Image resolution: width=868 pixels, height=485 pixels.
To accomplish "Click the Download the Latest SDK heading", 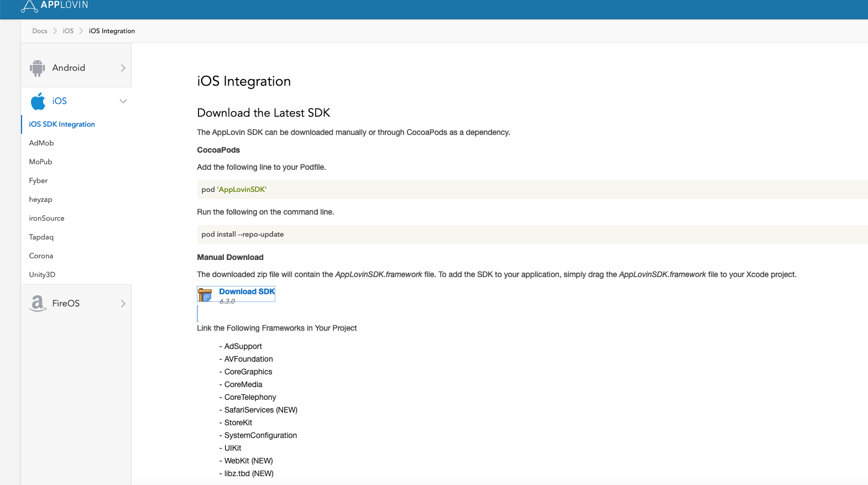I will pyautogui.click(x=264, y=113).
